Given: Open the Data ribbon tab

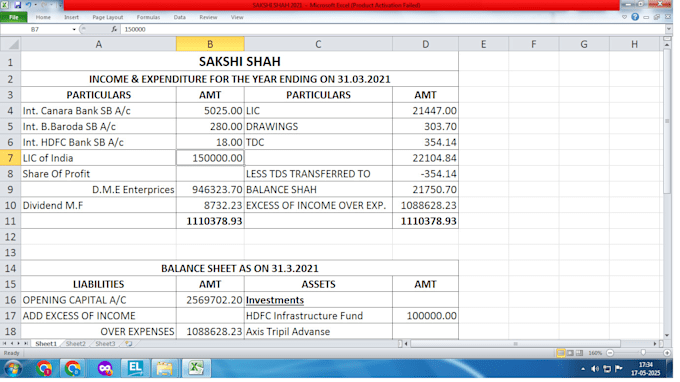Looking at the screenshot, I should [x=180, y=17].
